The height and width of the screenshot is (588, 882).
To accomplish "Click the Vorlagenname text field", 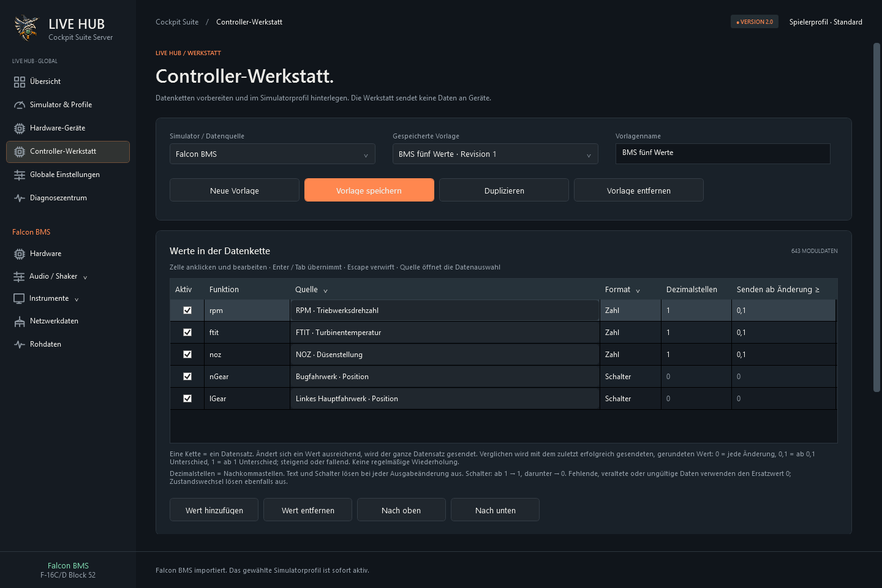I will point(723,153).
